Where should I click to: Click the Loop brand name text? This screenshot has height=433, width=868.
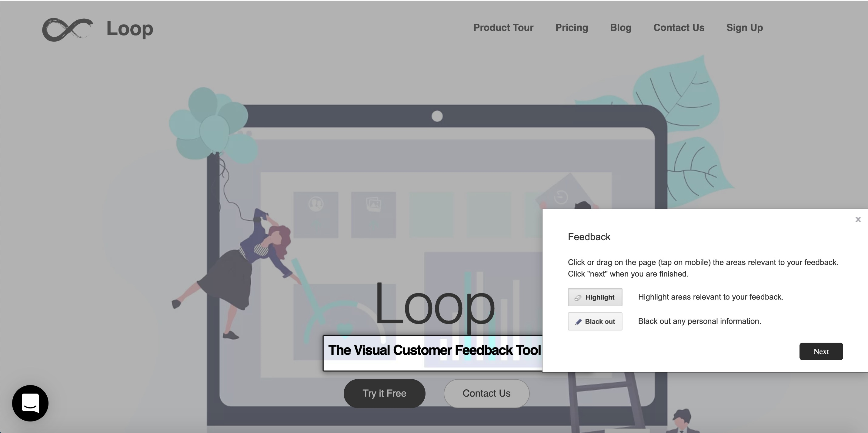(129, 29)
